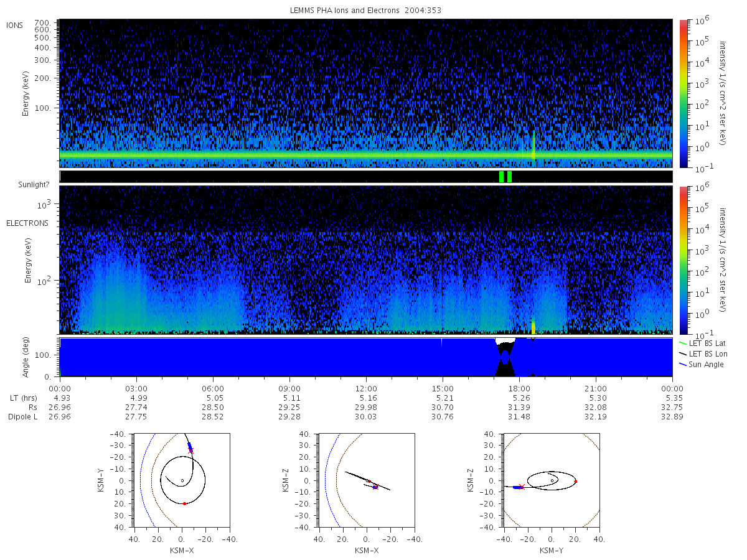Click the electrons intensity color bar
The image size is (747, 560).
683,259
